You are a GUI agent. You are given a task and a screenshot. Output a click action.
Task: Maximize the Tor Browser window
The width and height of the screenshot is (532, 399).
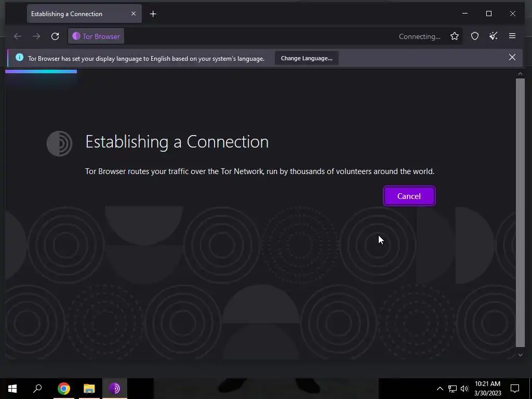click(488, 14)
